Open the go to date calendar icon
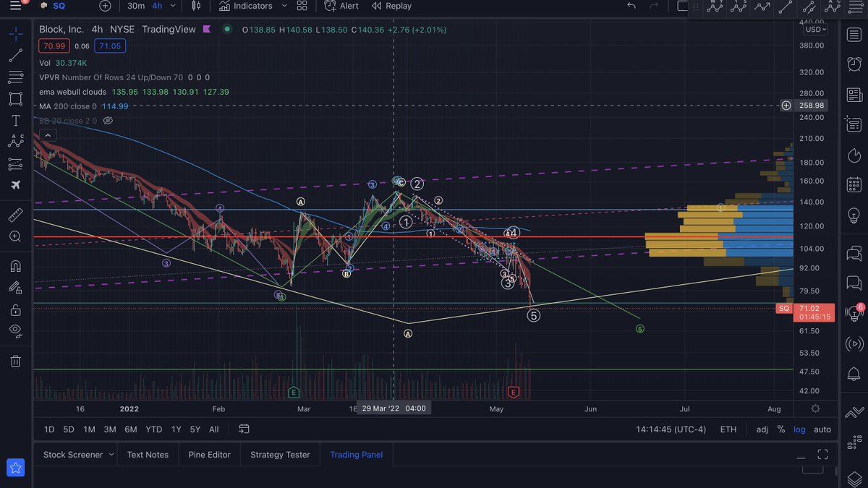 pos(244,429)
